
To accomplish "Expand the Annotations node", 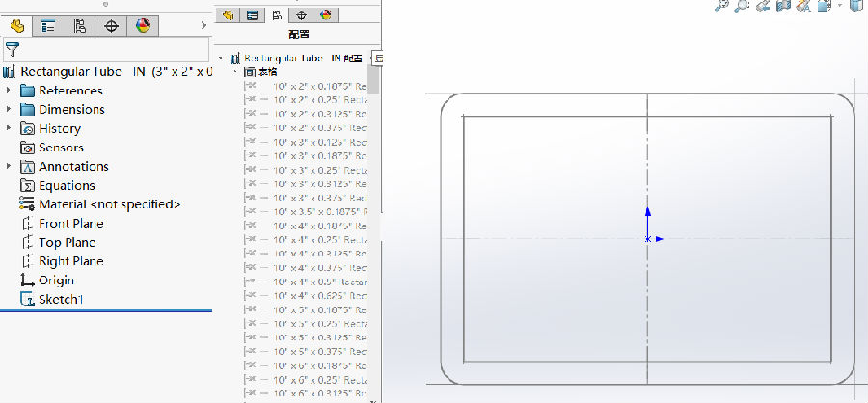I will click(x=9, y=166).
